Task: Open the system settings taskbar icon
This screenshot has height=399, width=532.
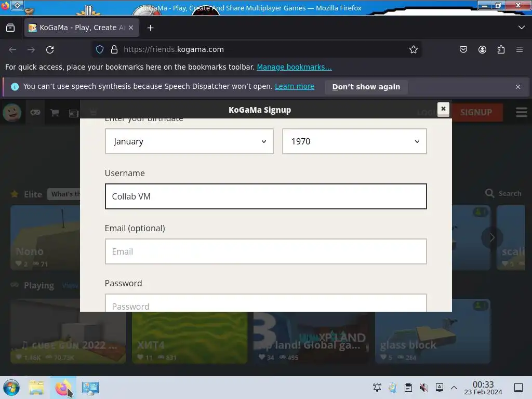Action: (90, 388)
